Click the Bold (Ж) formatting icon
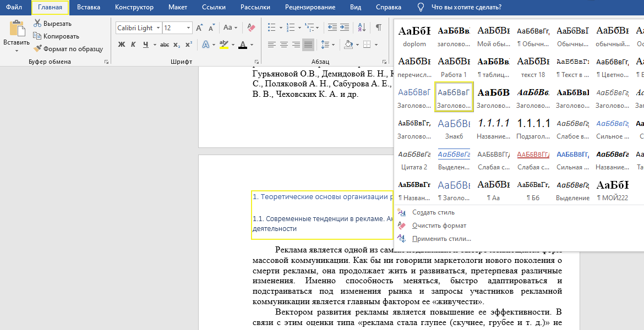 [122, 45]
